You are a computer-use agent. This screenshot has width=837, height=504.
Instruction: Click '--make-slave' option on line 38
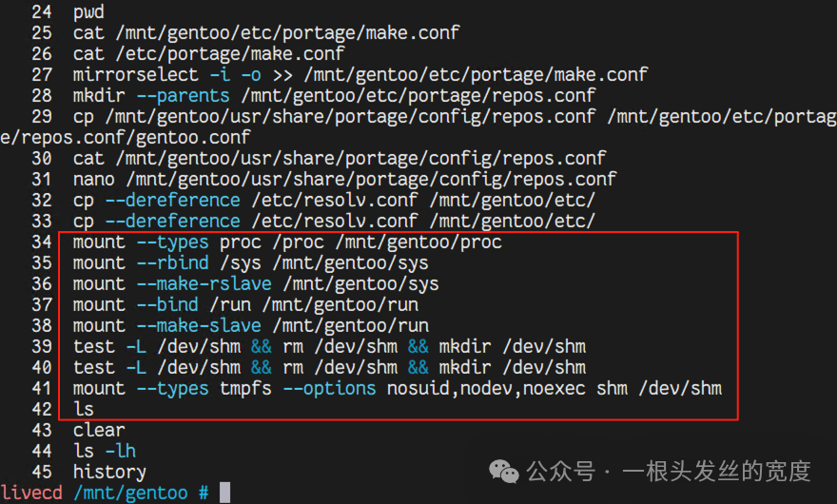199,325
